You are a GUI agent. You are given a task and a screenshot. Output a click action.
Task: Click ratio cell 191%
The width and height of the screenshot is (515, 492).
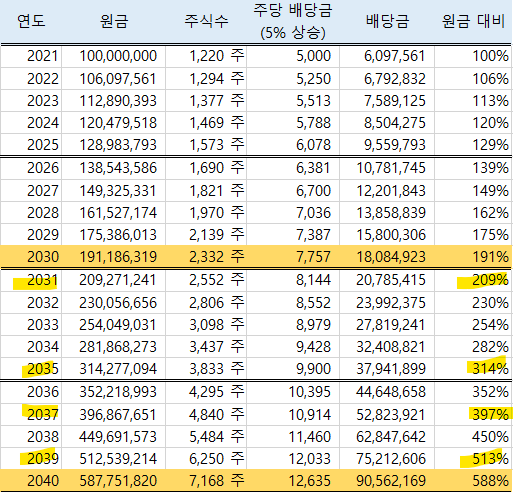491,257
